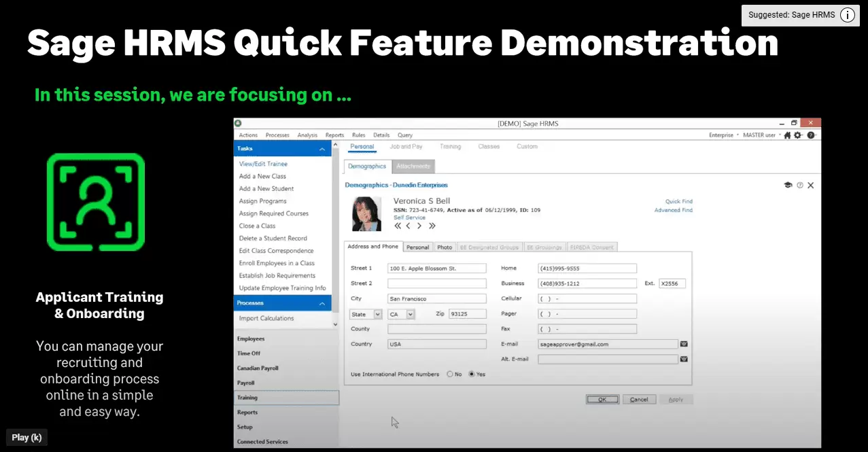
Task: Jump to the first employee record arrow
Action: (x=398, y=226)
